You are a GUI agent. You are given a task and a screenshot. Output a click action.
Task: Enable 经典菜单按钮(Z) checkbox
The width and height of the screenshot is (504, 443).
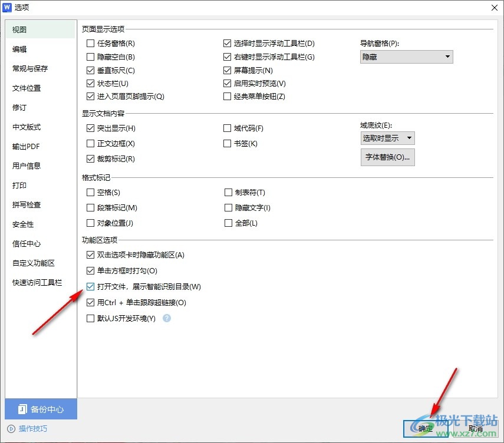(x=228, y=97)
